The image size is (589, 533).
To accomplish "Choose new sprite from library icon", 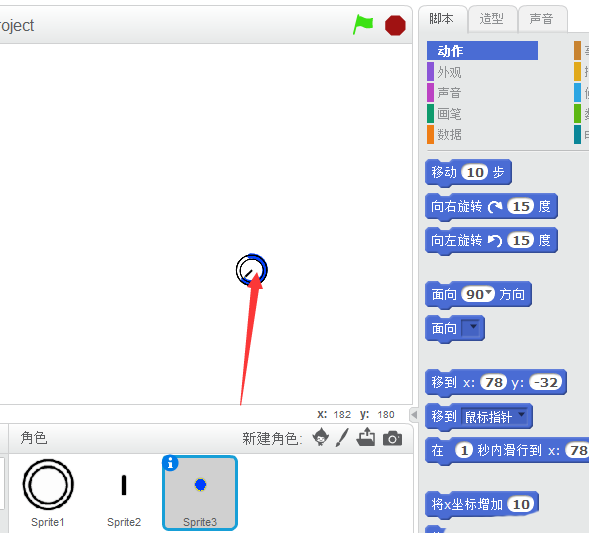I will click(321, 438).
